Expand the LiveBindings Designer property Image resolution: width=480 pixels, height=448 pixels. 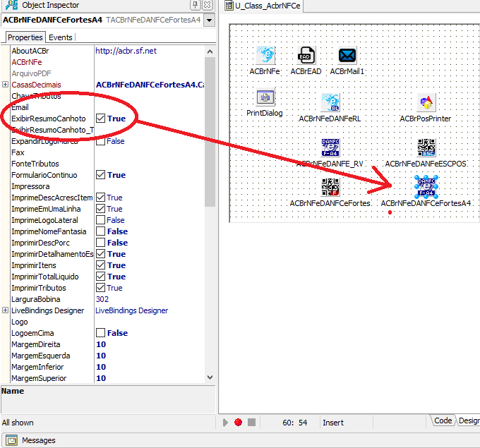coord(5,310)
